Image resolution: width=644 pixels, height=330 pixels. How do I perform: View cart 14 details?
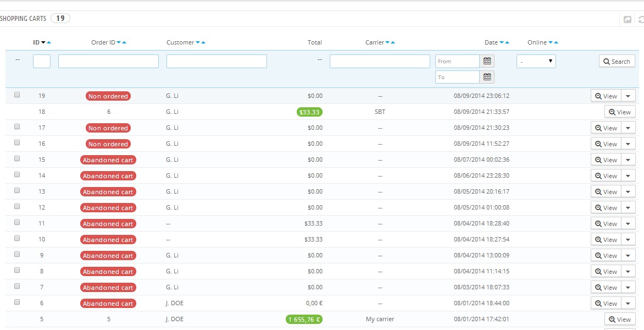click(606, 176)
